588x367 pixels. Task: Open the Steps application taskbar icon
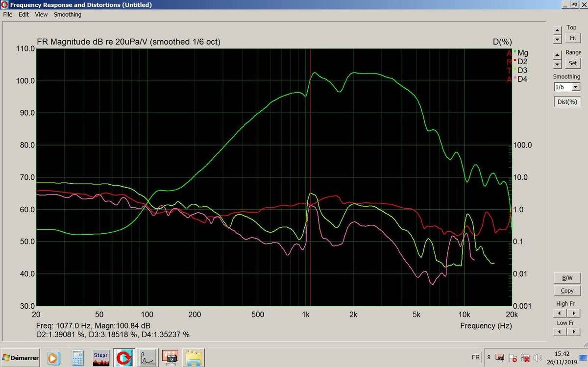pos(101,358)
